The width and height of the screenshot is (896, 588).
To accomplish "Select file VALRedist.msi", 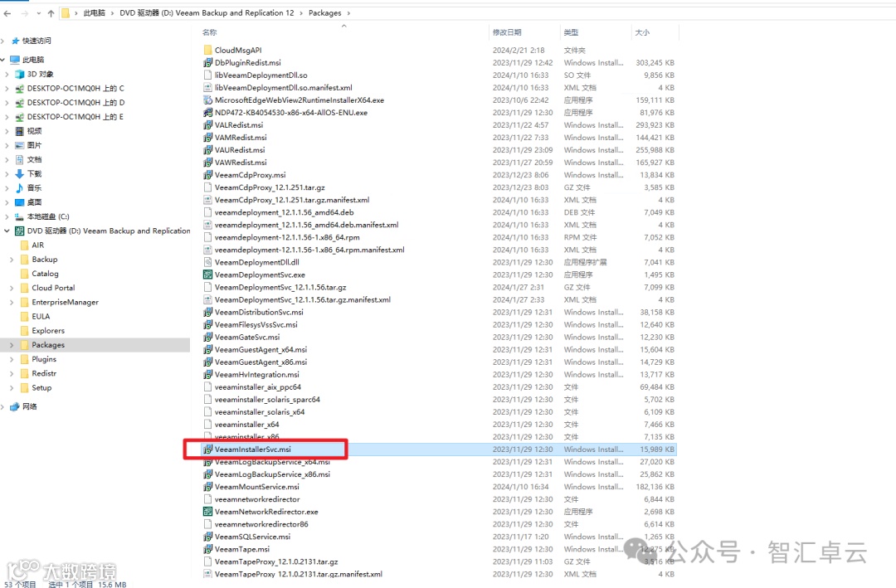I will [x=239, y=125].
